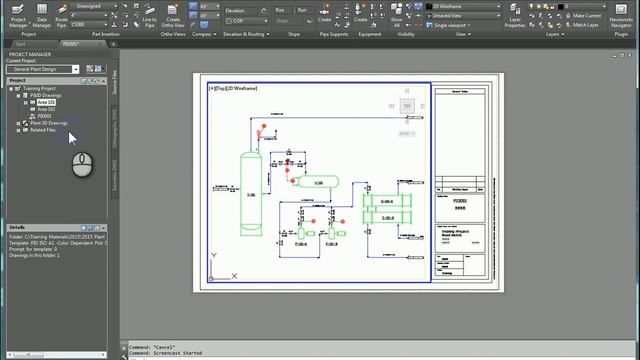Switch to the Start document tab

[x=20, y=44]
